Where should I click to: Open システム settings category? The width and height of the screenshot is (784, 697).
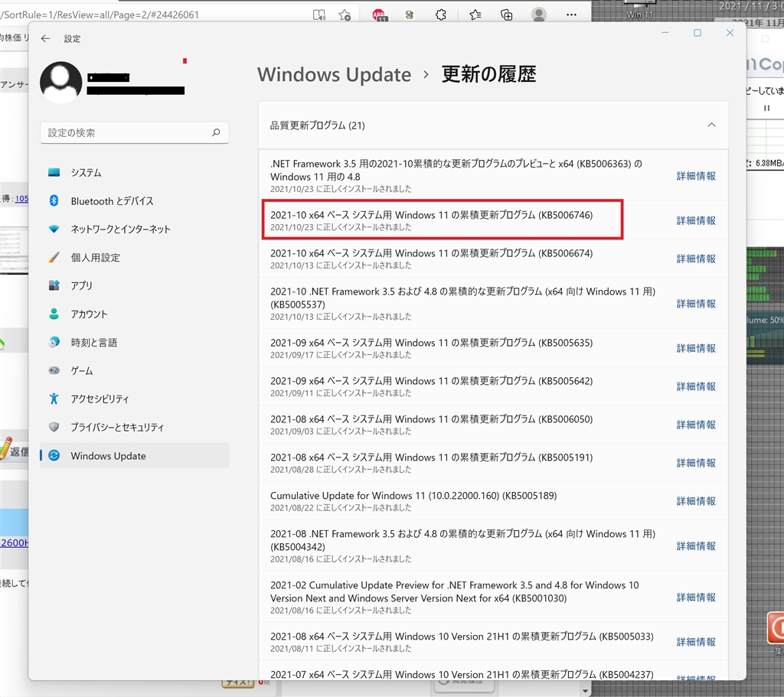135,172
